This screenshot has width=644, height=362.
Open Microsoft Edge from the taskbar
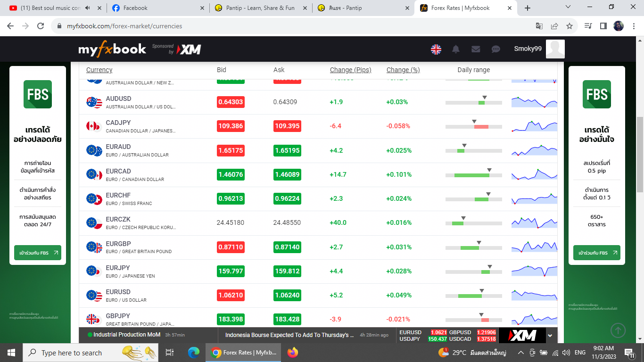(194, 352)
